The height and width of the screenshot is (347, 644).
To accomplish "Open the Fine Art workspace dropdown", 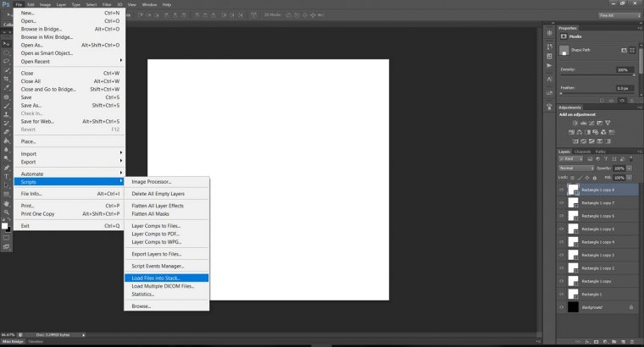I will click(619, 15).
